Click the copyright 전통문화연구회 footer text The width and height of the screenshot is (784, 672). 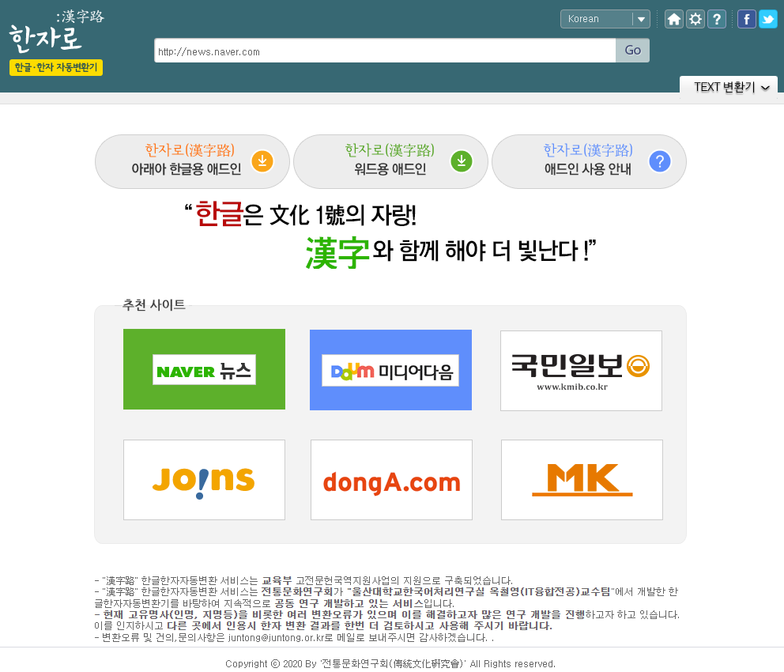click(x=390, y=664)
